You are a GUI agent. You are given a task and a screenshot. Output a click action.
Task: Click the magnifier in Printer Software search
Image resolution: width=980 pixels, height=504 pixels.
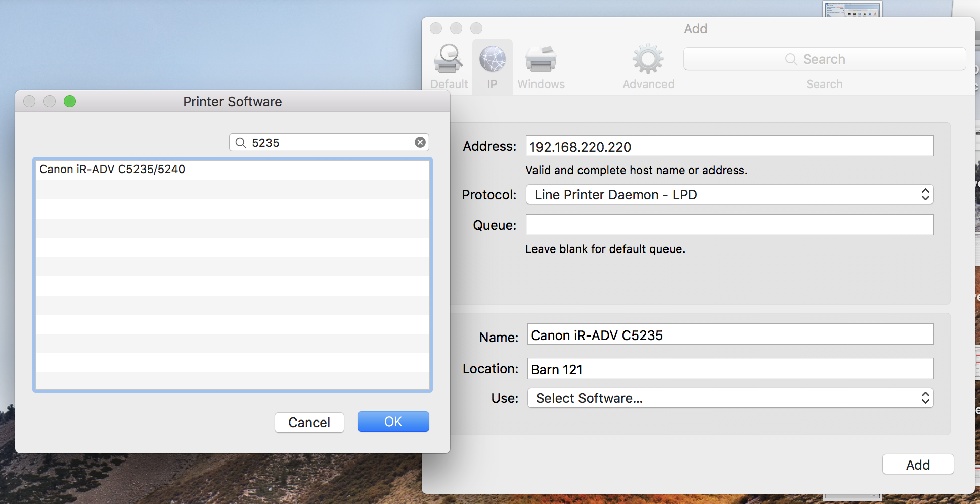point(241,143)
